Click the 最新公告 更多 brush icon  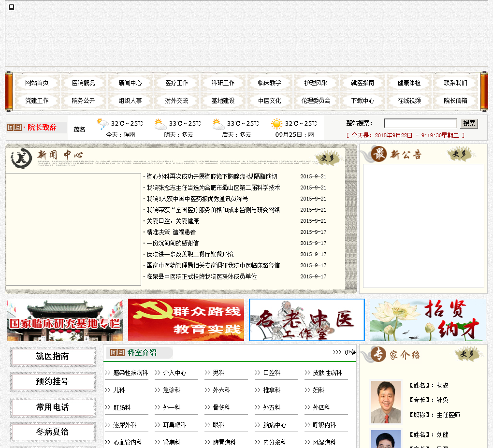coord(460,154)
